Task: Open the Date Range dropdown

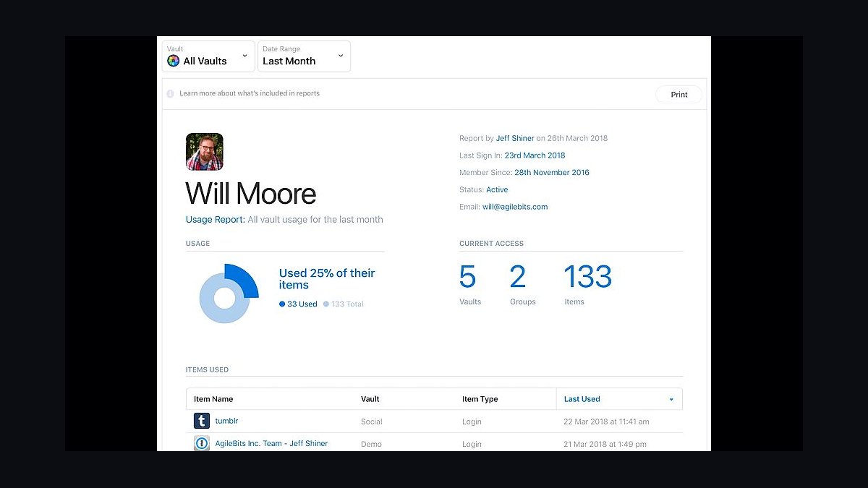Action: click(x=304, y=56)
